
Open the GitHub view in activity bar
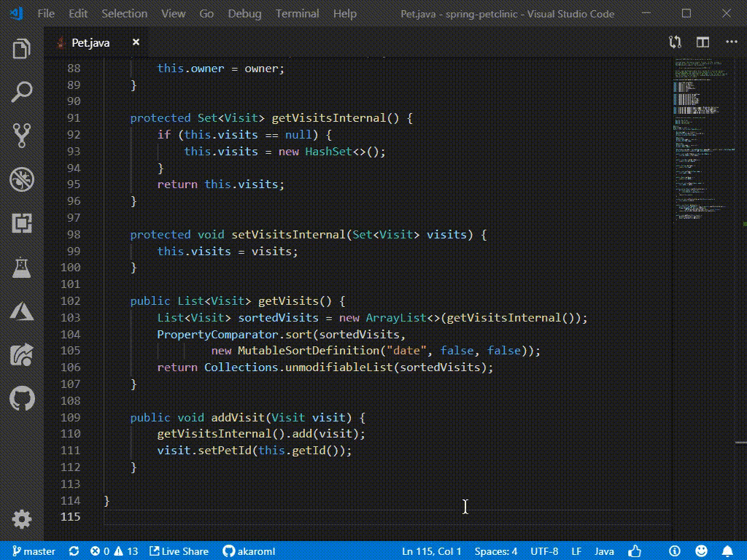(22, 399)
